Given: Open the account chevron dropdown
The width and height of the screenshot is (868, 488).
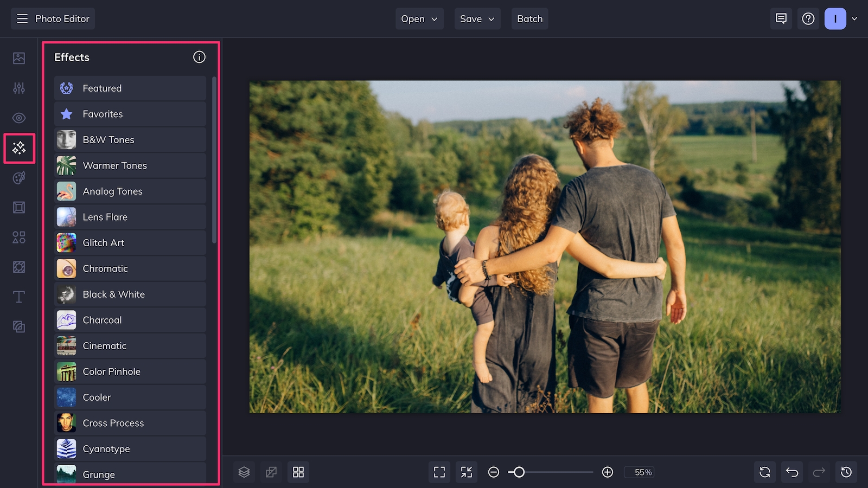Looking at the screenshot, I should click(x=856, y=18).
